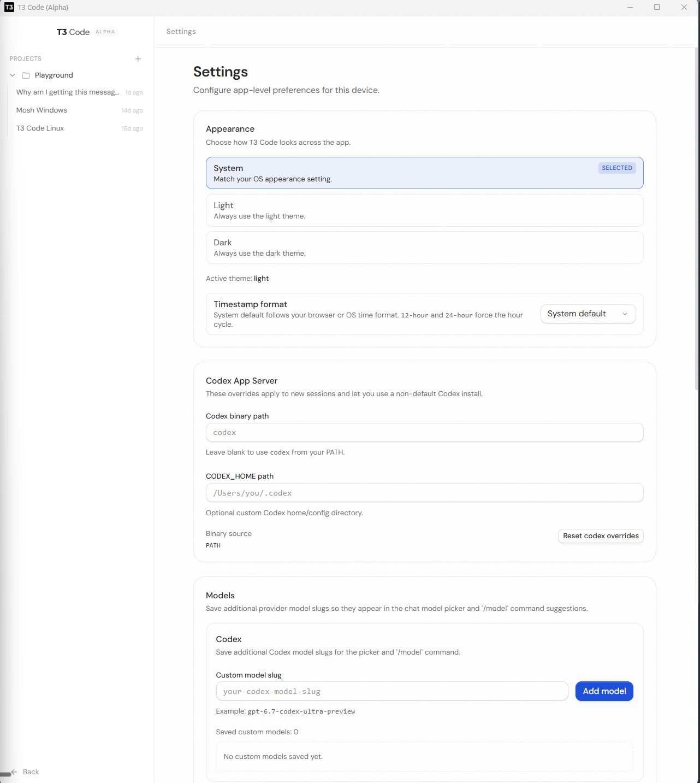
Task: Select the Light theme option
Action: point(424,210)
